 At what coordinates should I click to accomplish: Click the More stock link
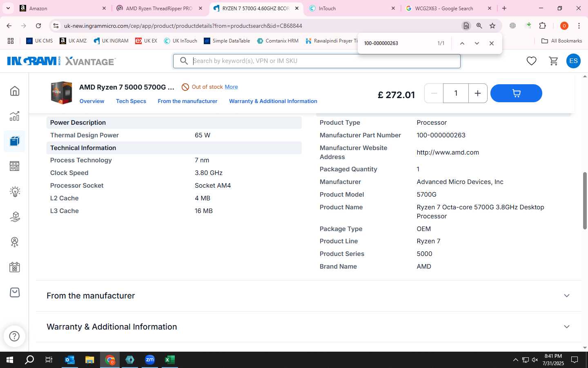tap(231, 87)
